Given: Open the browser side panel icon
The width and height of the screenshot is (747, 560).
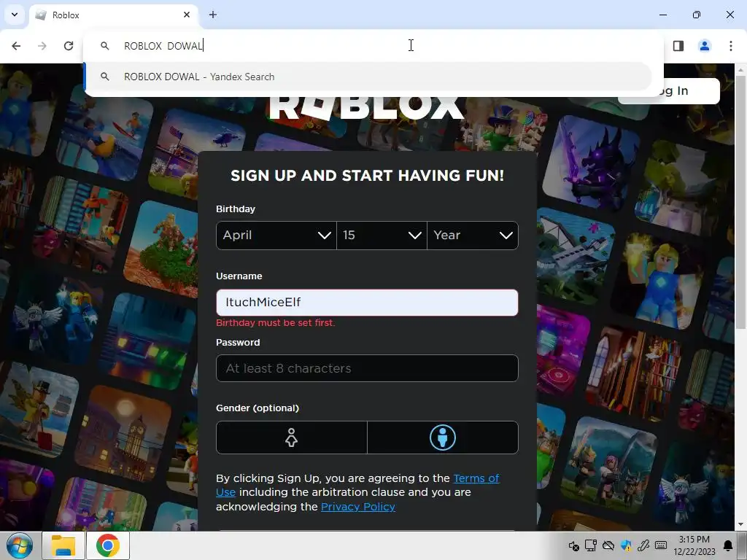Looking at the screenshot, I should coord(678,46).
